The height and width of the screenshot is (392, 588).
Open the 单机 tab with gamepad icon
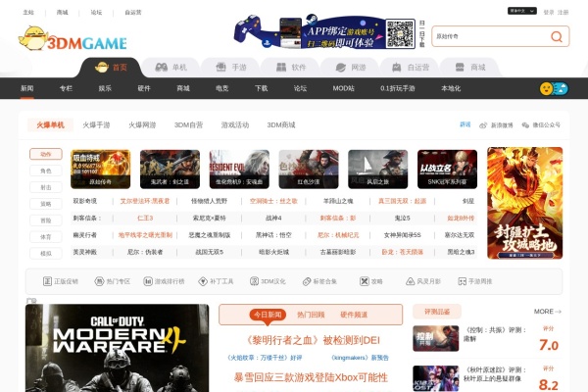pyautogui.click(x=171, y=68)
